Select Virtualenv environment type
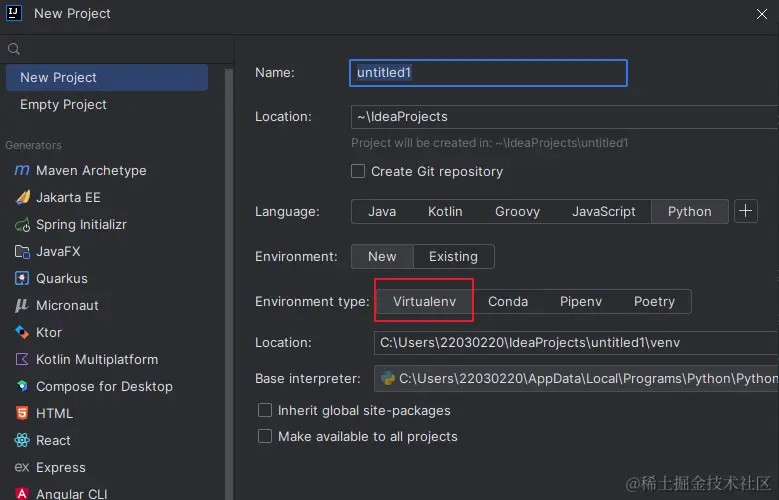 (x=424, y=302)
